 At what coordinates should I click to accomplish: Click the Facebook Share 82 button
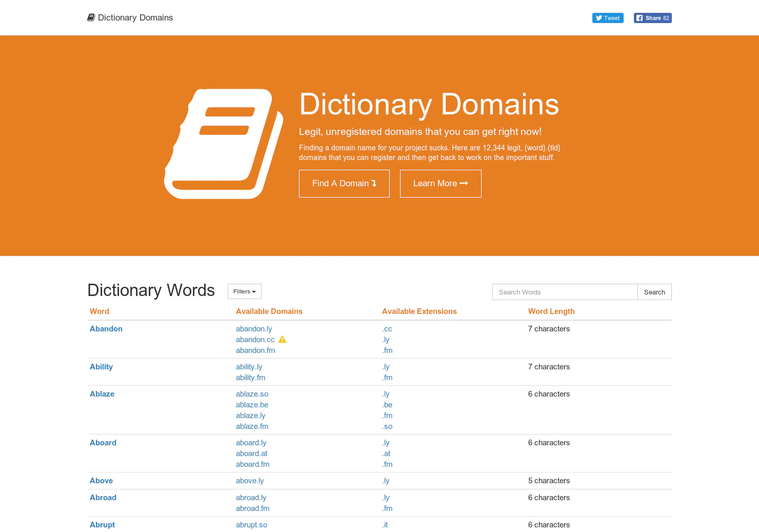coord(653,18)
